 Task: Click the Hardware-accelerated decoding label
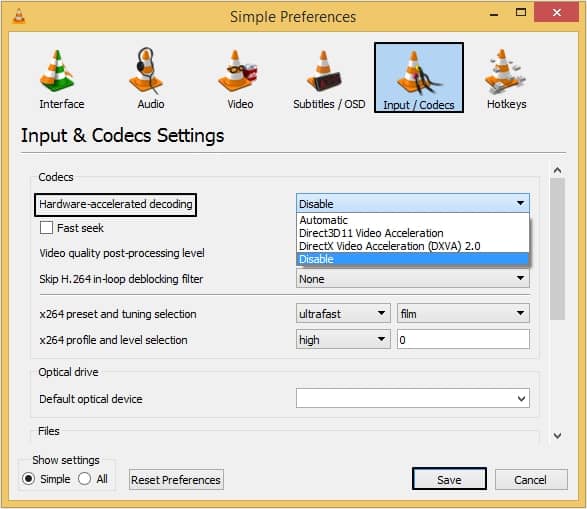(116, 204)
